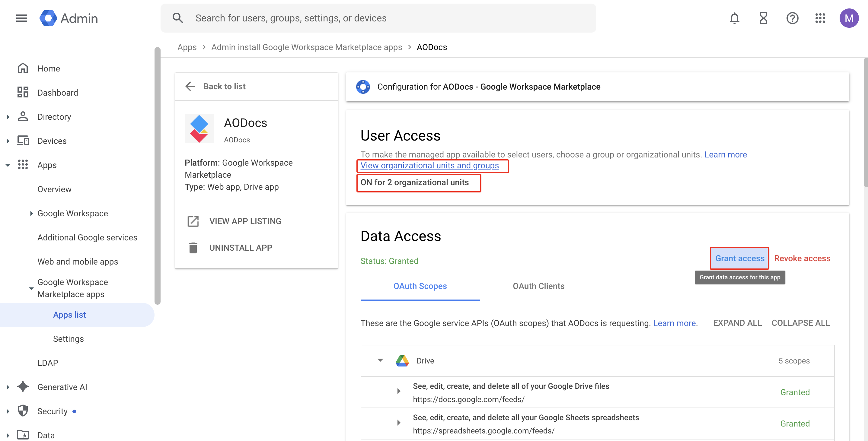
Task: Click VIEW APP LISTING
Action: point(245,221)
